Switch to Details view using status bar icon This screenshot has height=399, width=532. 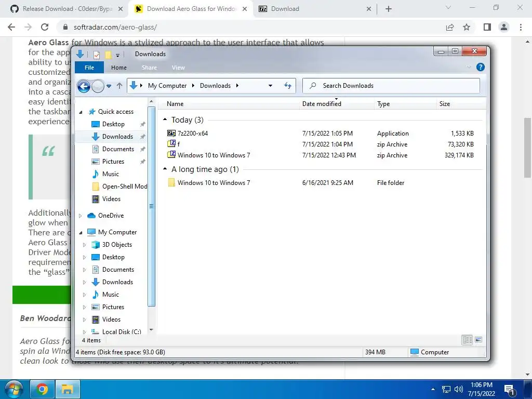(x=467, y=340)
